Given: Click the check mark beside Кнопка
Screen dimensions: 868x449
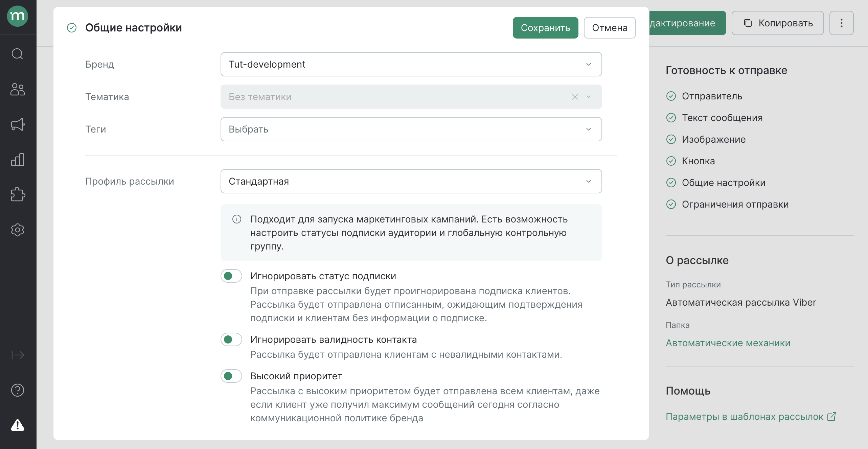Looking at the screenshot, I should click(x=671, y=161).
